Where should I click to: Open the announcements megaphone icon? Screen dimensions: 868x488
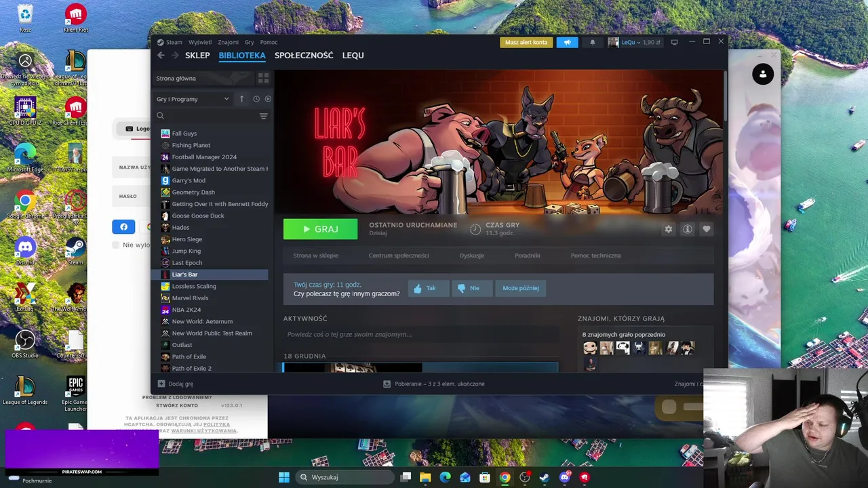tap(568, 42)
